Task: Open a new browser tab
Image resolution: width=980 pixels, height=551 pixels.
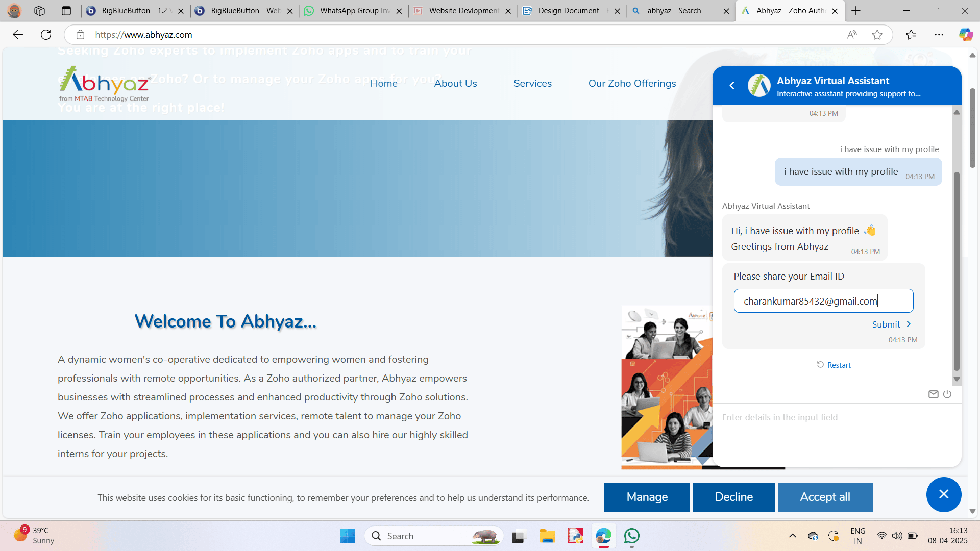Action: click(x=856, y=11)
